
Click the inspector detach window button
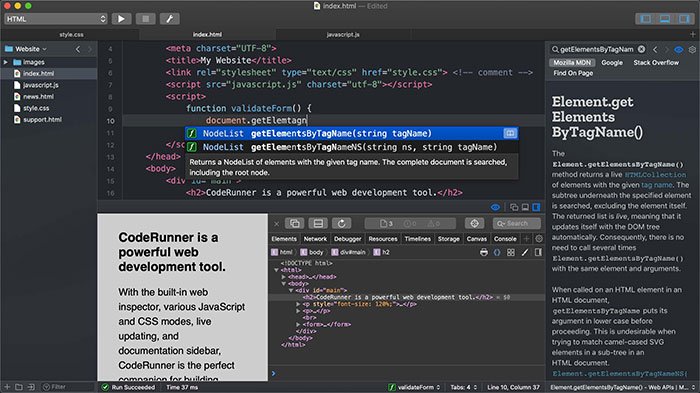[x=295, y=223]
